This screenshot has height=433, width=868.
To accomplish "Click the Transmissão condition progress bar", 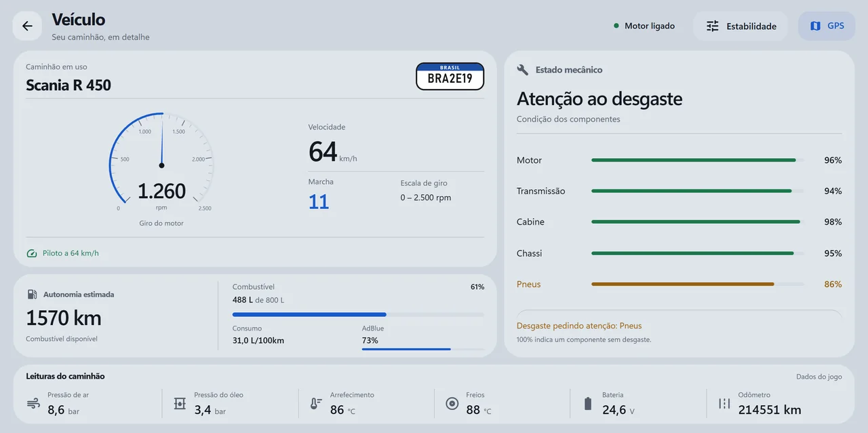I will (x=698, y=191).
